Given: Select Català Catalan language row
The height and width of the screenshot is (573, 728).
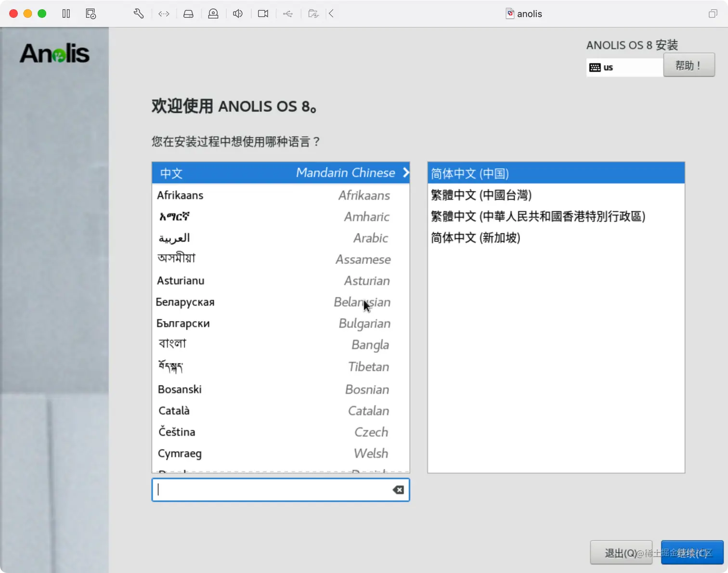Looking at the screenshot, I should 281,411.
